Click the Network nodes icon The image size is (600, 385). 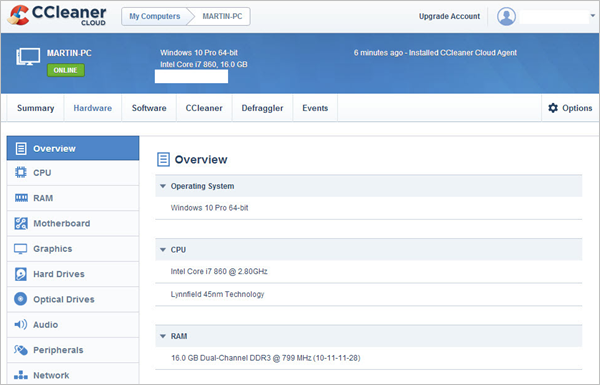point(21,375)
